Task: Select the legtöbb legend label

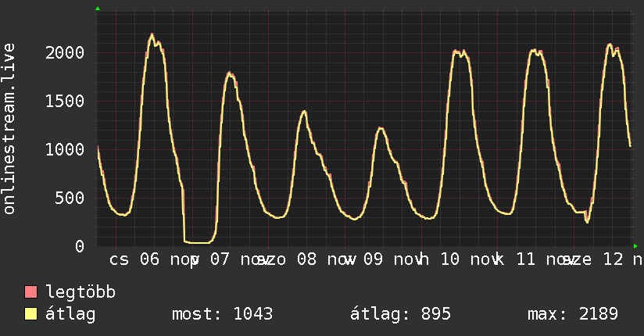Action: tap(80, 293)
